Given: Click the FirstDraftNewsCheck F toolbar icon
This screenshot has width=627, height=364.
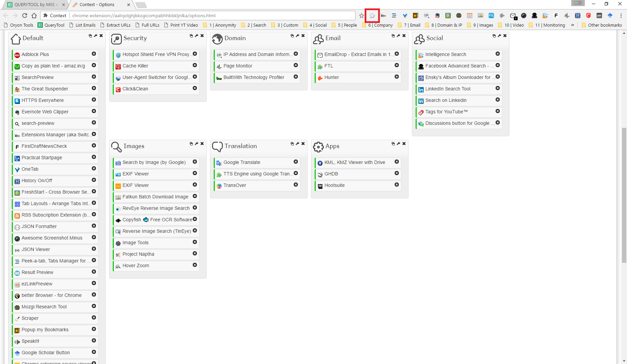Looking at the screenshot, I should 556,16.
